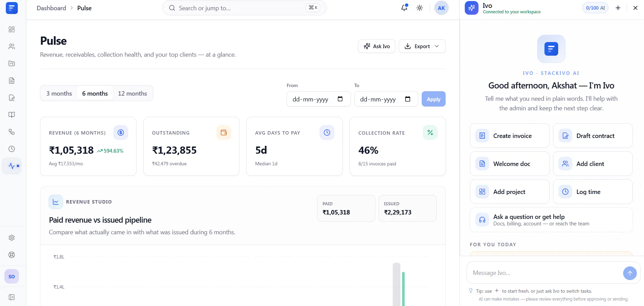
Task: Click Welcome doc quick action
Action: click(510, 164)
